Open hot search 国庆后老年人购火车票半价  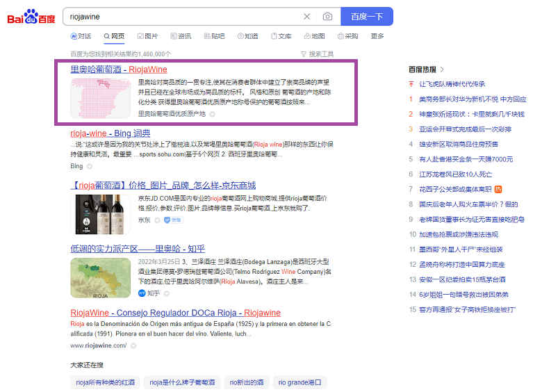tap(468, 204)
